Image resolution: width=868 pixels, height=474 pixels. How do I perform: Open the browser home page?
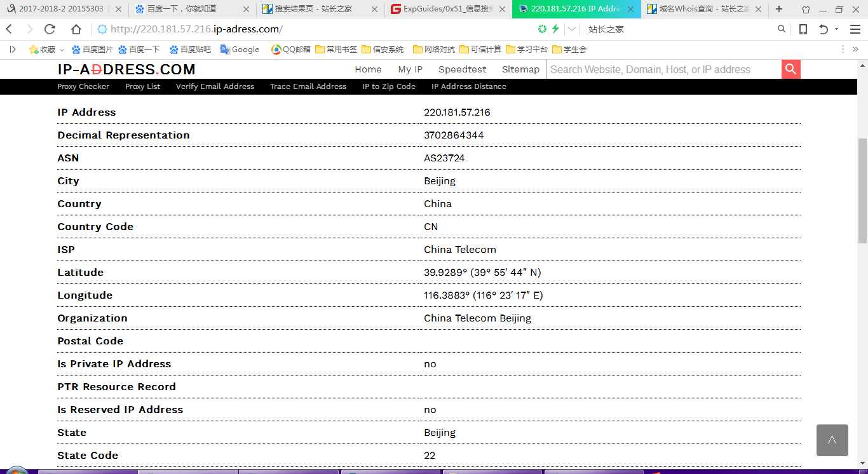point(76,29)
